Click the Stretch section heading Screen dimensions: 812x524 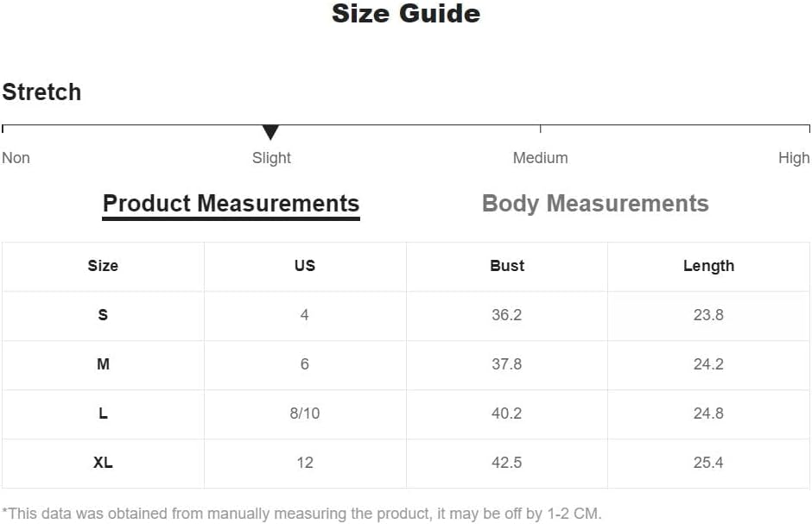tap(41, 92)
